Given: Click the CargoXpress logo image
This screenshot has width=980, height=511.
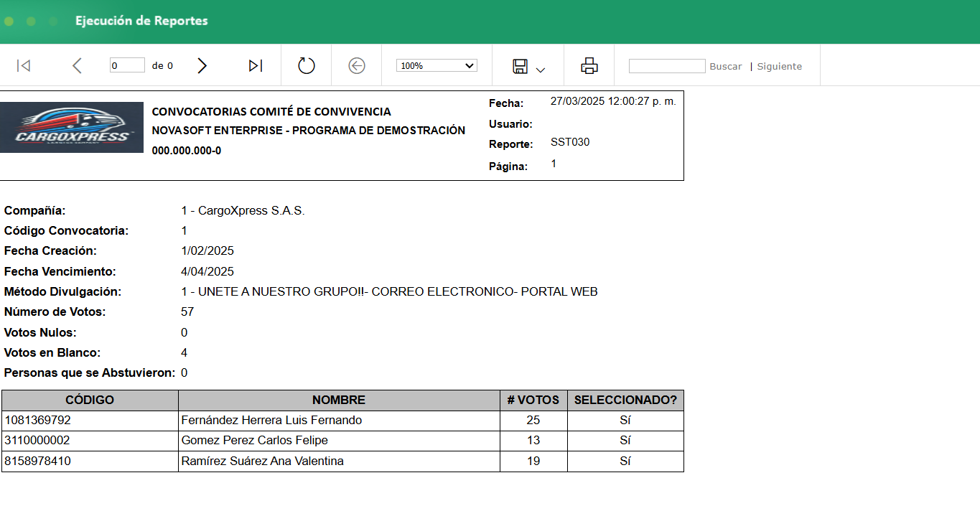Looking at the screenshot, I should (72, 127).
